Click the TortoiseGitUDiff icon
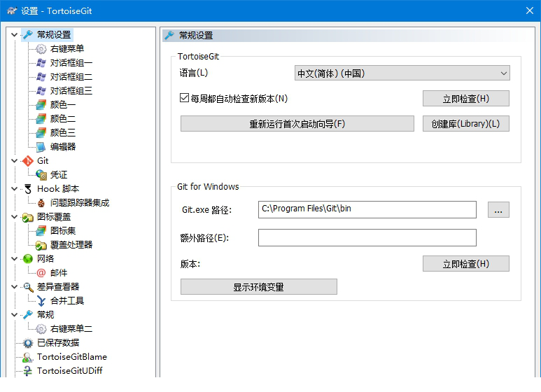The width and height of the screenshot is (541, 392). coord(27,371)
